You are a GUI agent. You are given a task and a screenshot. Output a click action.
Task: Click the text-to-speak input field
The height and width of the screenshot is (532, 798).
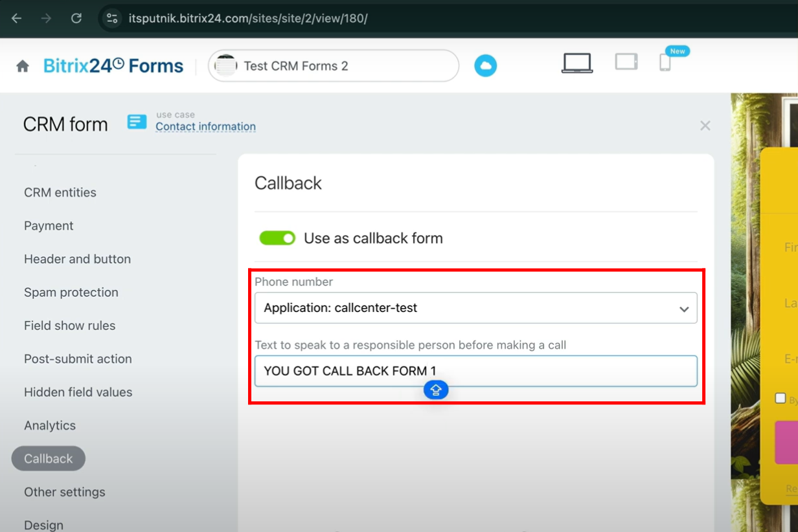click(476, 371)
